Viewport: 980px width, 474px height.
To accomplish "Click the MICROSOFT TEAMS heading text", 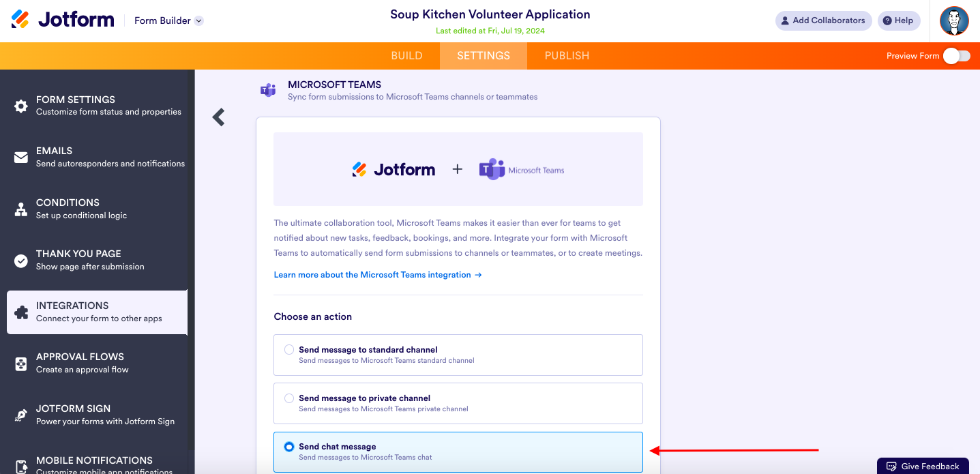I will click(334, 85).
